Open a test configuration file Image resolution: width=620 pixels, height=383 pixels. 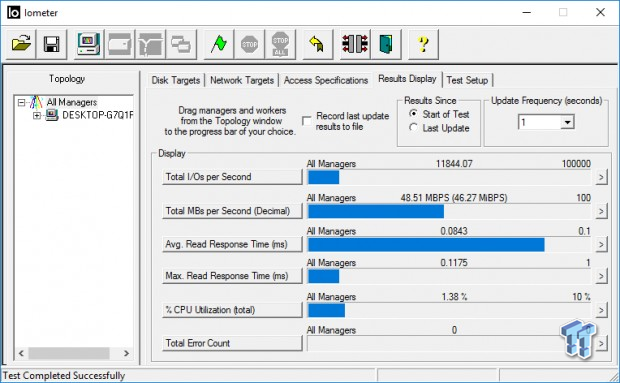pos(21,44)
